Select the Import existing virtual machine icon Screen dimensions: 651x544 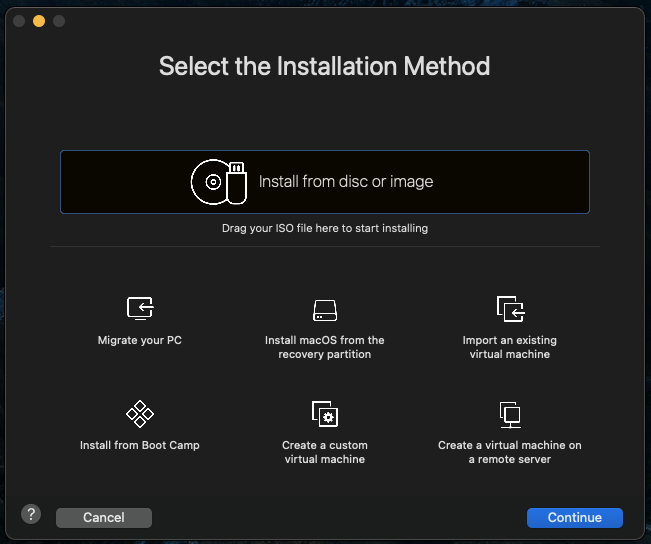[x=510, y=309]
